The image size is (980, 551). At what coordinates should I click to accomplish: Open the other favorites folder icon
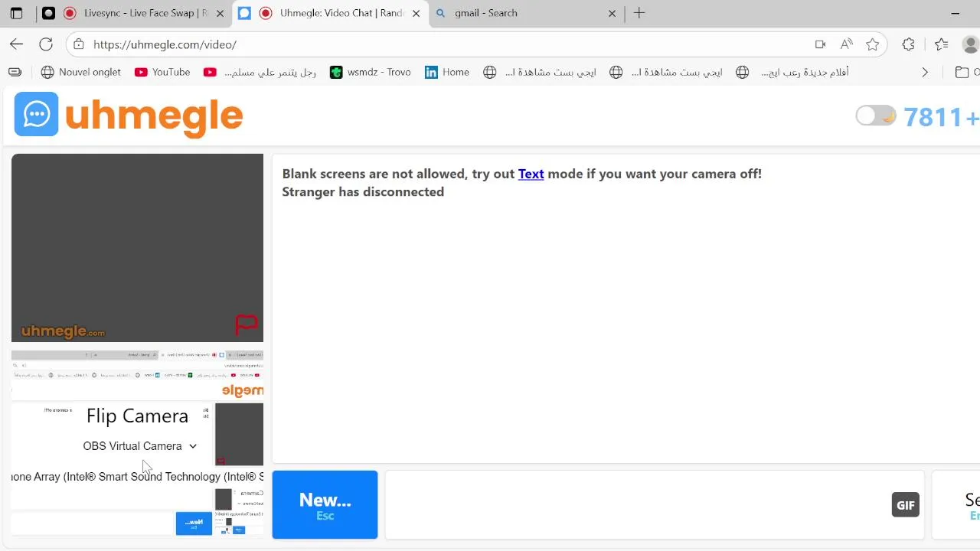[x=962, y=72]
